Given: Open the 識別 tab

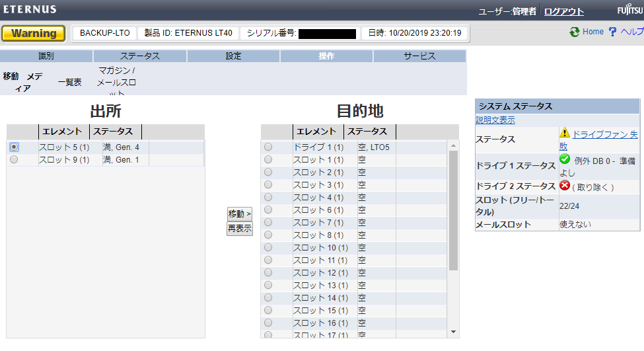Looking at the screenshot, I should pos(46,56).
